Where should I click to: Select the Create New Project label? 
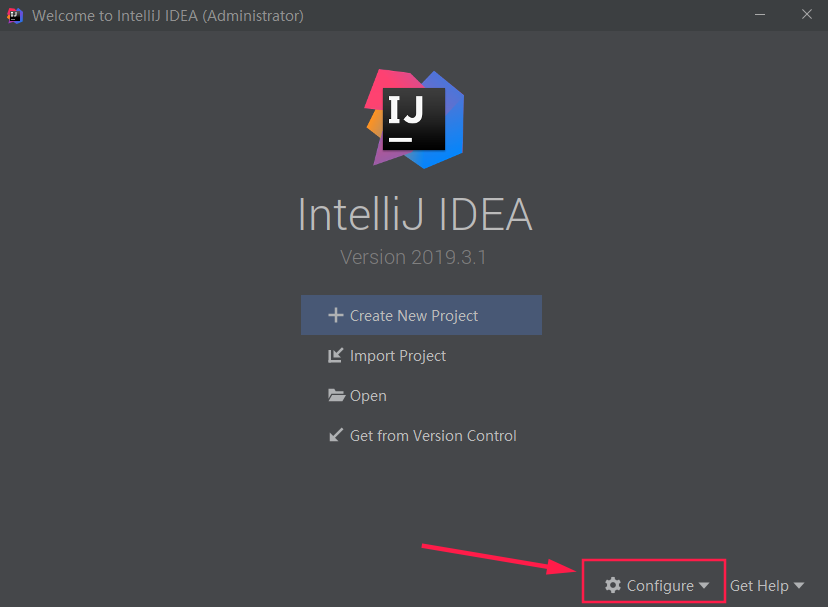tap(414, 316)
